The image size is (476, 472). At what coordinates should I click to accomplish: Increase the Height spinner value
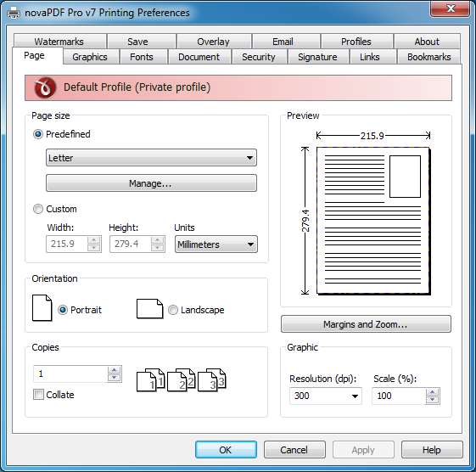click(157, 240)
